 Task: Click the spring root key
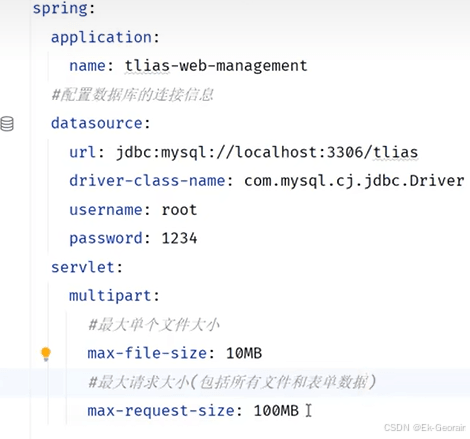tap(60, 8)
